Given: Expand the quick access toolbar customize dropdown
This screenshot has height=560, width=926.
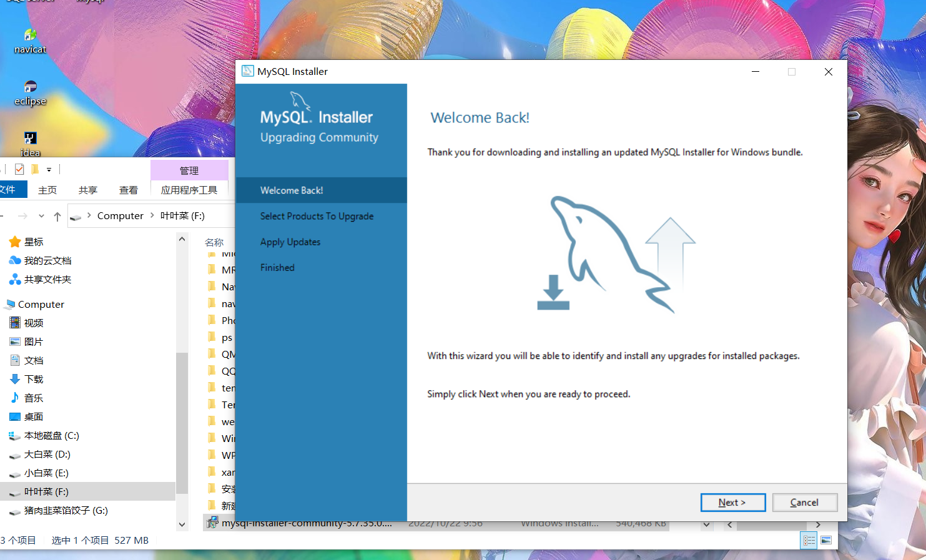Looking at the screenshot, I should (x=49, y=170).
